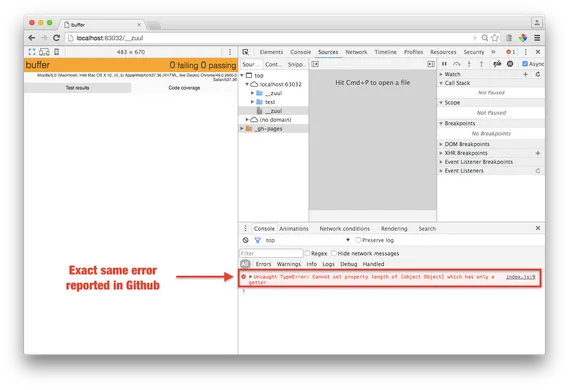Screen dimensions: 570x390
Task: Open the console context top dropdown
Action: pos(308,240)
